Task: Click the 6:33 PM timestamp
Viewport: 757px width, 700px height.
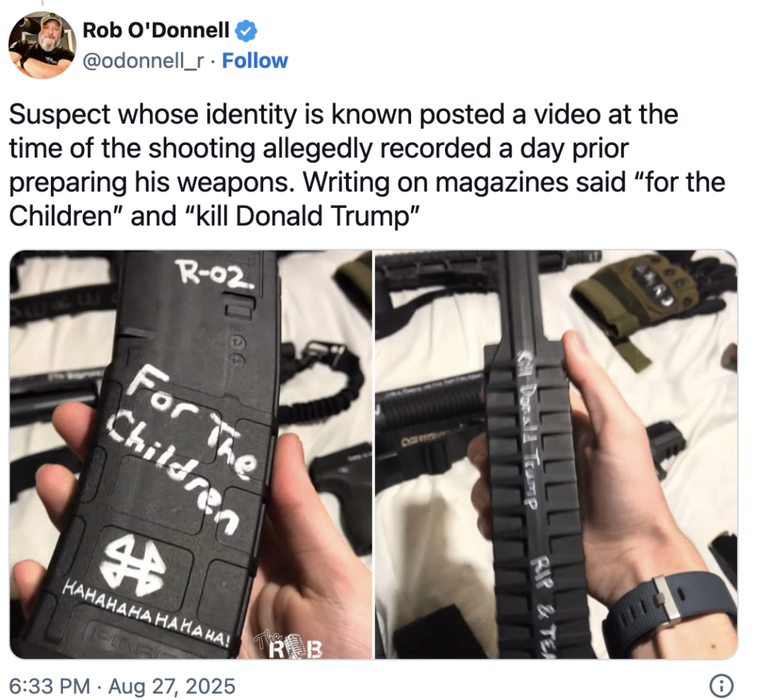Action: coord(50,686)
